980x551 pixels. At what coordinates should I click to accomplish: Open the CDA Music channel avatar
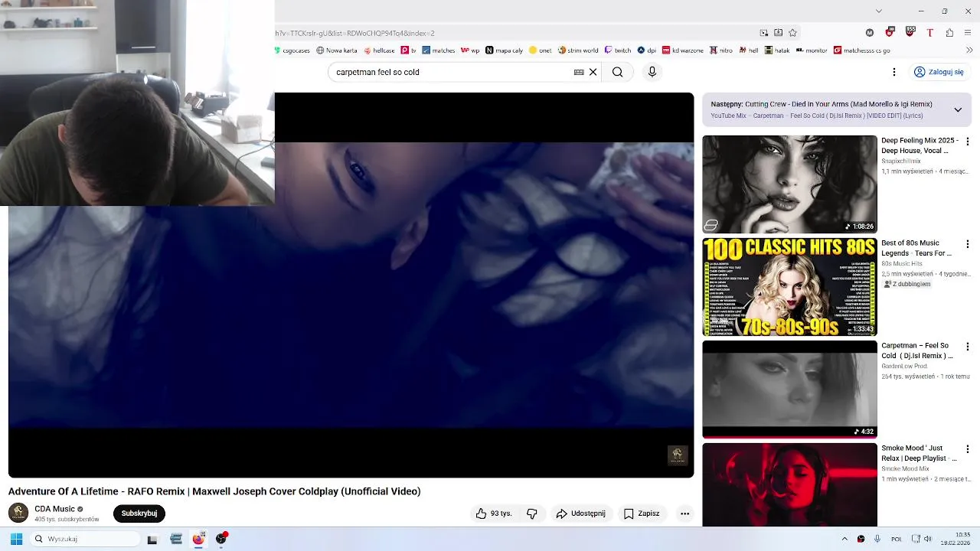click(18, 513)
